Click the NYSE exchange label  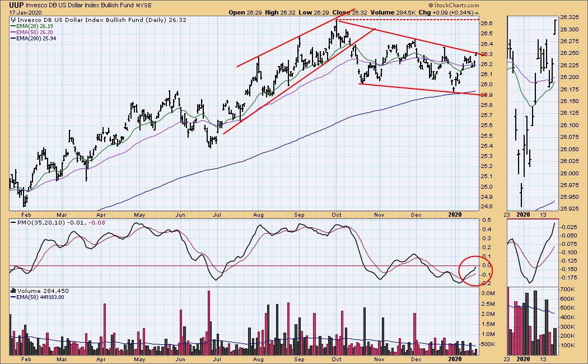143,6
